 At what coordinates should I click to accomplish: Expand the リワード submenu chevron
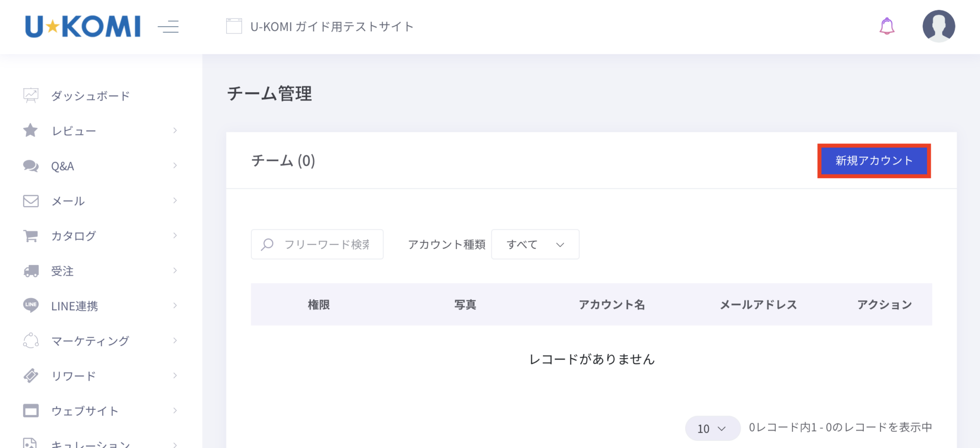175,375
